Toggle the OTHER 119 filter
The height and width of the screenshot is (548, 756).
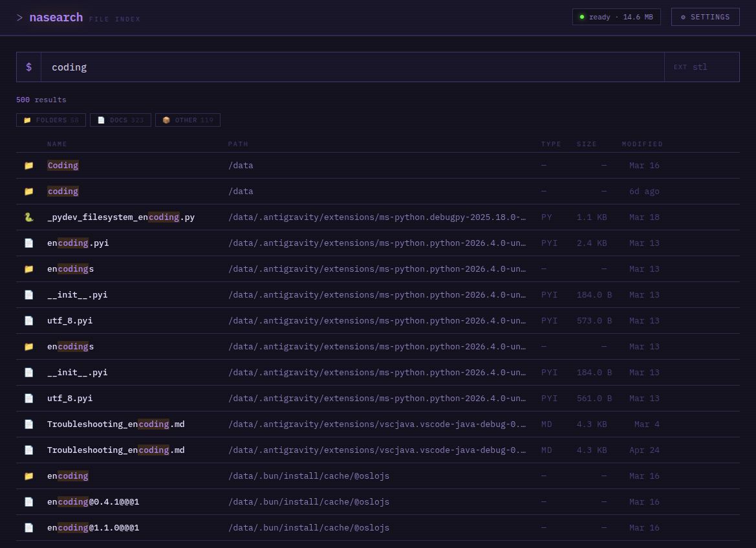pos(188,120)
